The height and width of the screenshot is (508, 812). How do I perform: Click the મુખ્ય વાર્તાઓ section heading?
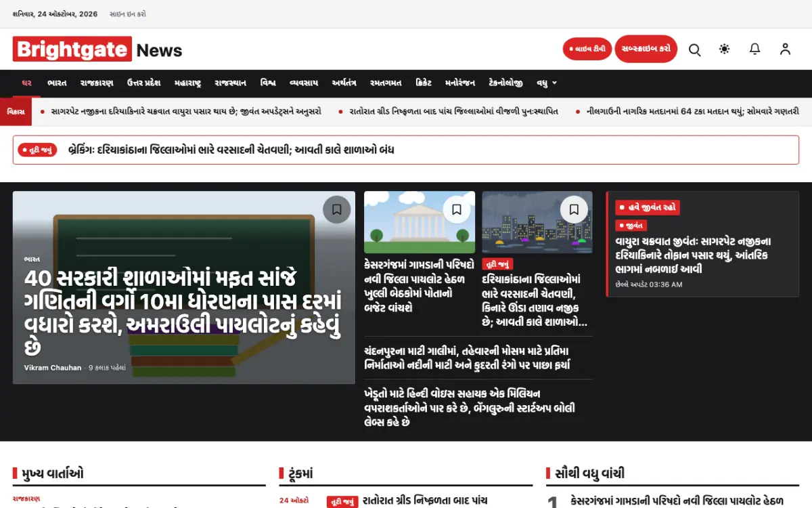53,473
